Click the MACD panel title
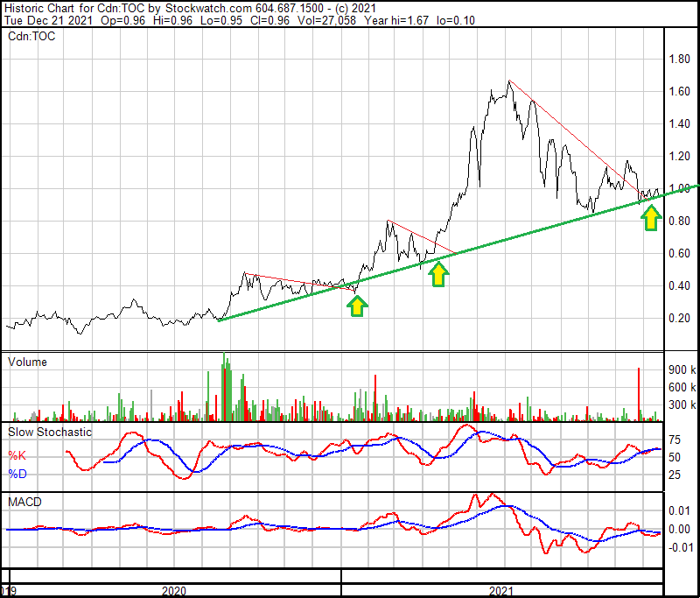The width and height of the screenshot is (700, 598). tap(24, 502)
